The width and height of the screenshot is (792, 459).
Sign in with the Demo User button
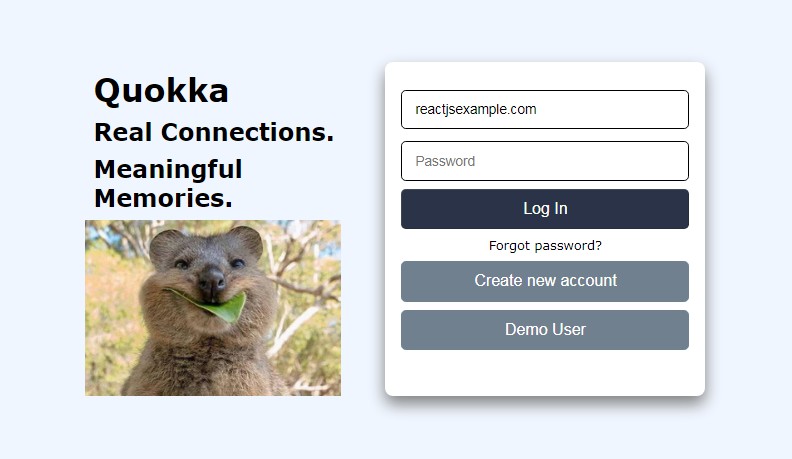click(x=545, y=330)
